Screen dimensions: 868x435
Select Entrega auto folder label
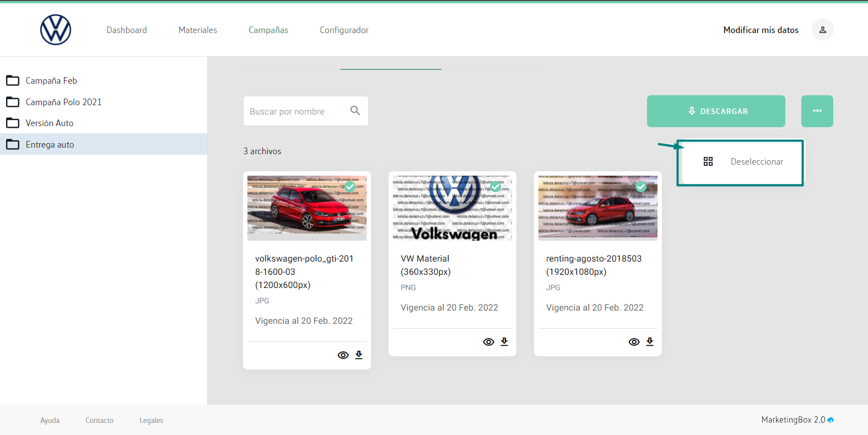tap(50, 144)
